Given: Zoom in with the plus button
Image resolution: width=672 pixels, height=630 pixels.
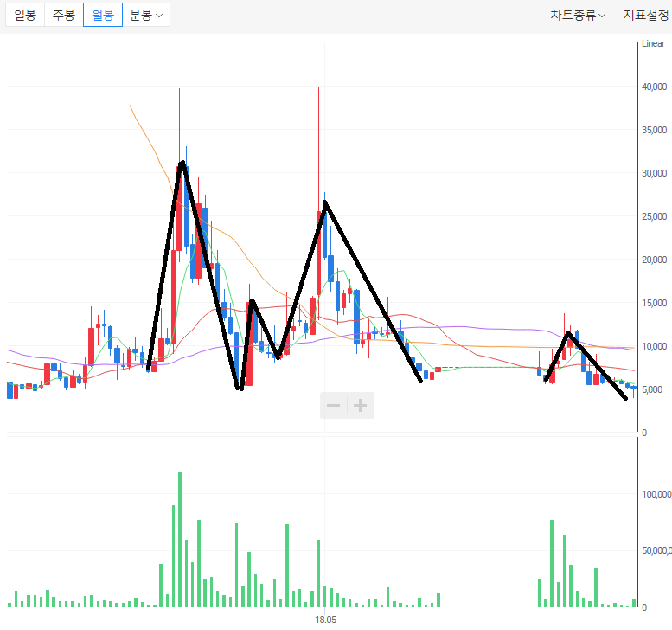Looking at the screenshot, I should 361,405.
